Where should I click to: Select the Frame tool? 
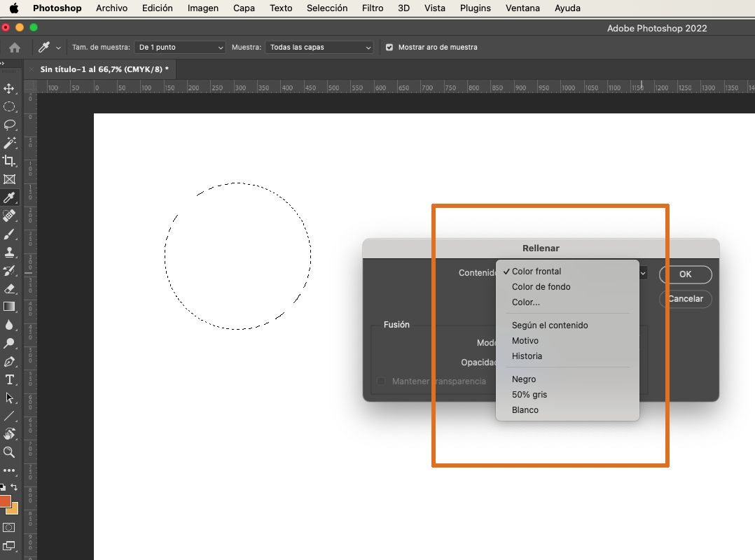(x=9, y=179)
